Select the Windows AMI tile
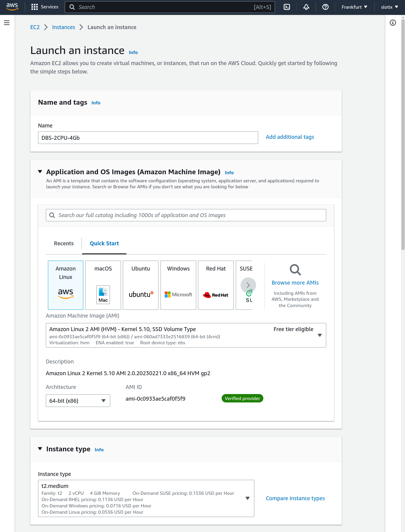 tap(178, 285)
